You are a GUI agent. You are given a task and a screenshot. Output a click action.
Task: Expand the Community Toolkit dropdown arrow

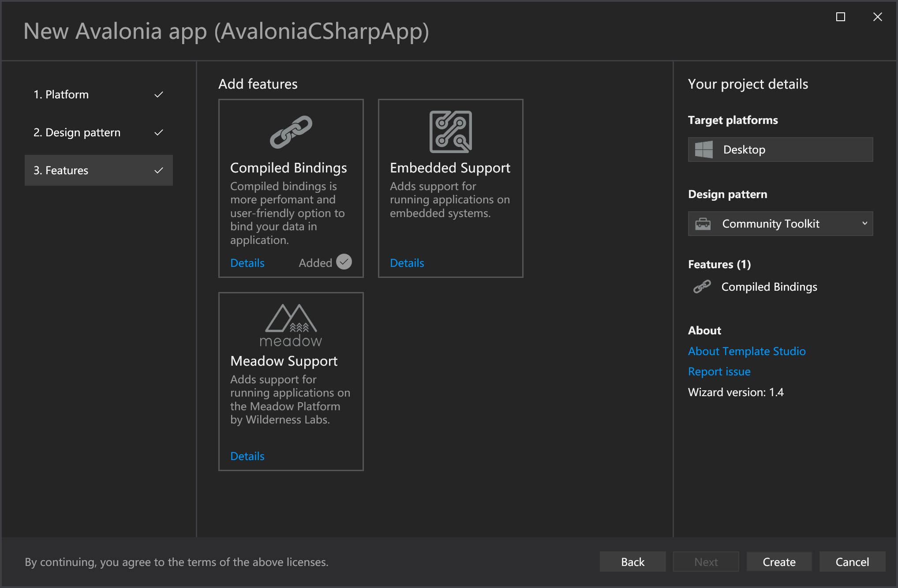click(x=864, y=223)
